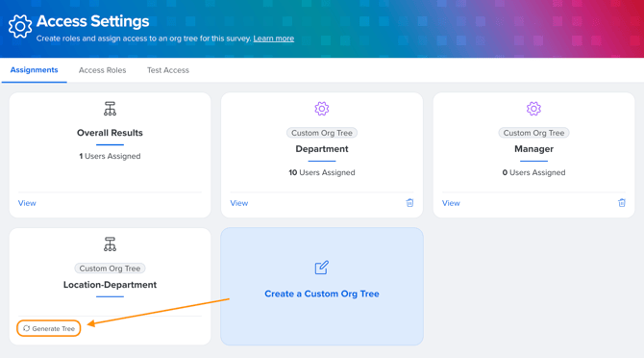Click the Access Settings gear icon in header
Image resolution: width=644 pixels, height=358 pixels.
[20, 27]
